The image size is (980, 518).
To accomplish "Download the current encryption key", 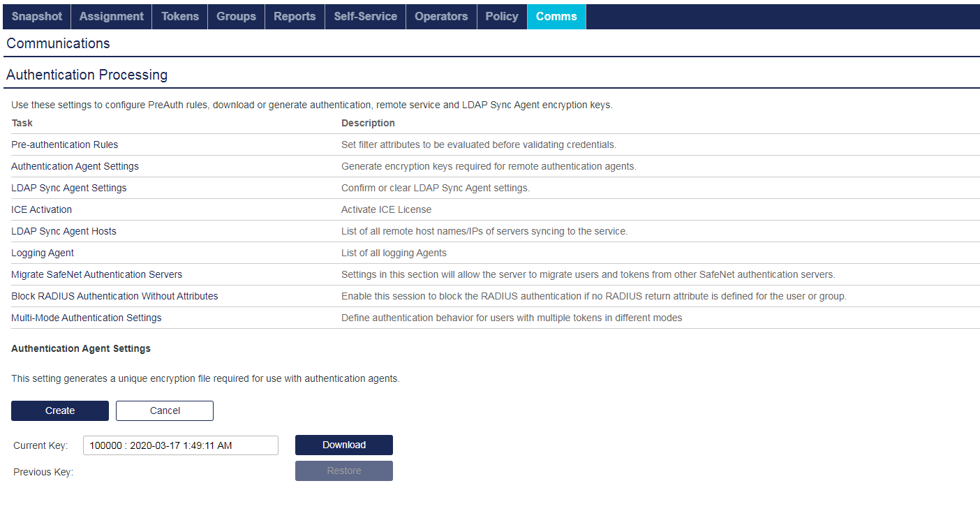I will point(343,445).
